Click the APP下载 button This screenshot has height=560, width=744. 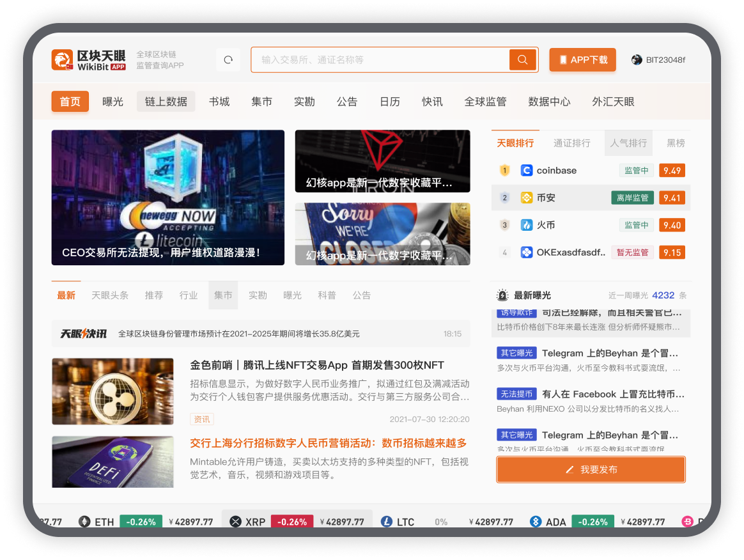point(583,60)
